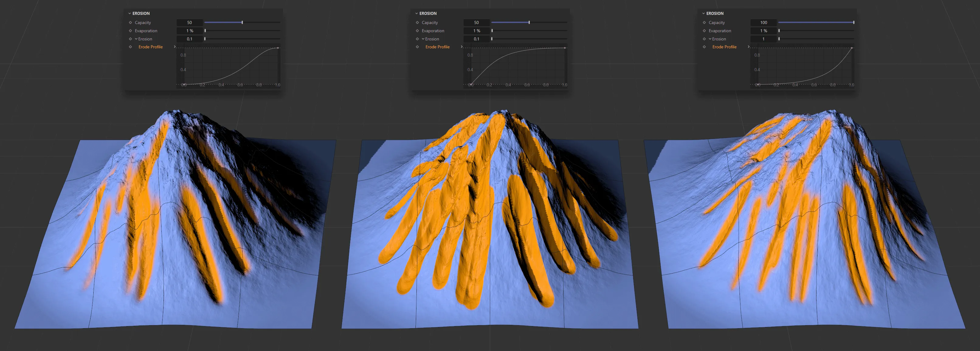Open the Erode Profile settings in left panel
The width and height of the screenshot is (980, 351).
pyautogui.click(x=175, y=47)
